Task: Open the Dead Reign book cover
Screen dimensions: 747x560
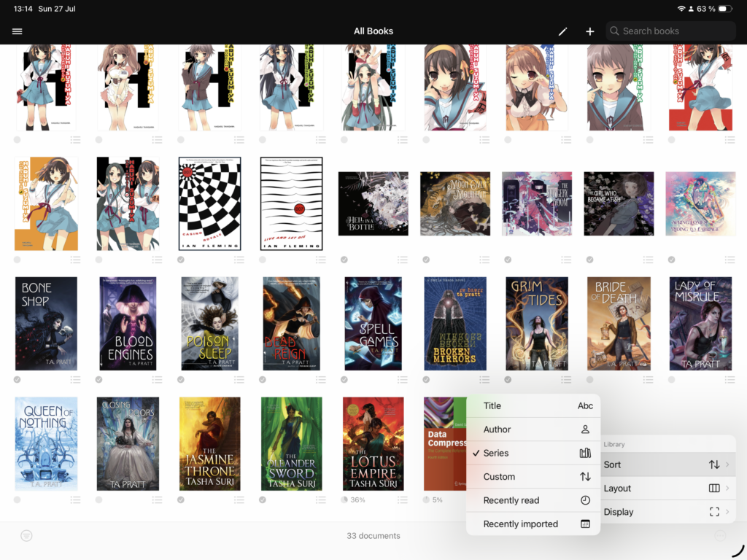Action: click(292, 324)
